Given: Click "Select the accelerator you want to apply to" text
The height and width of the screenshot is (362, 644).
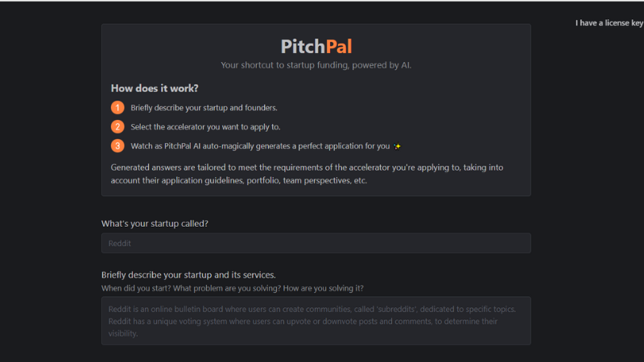Looking at the screenshot, I should (205, 127).
